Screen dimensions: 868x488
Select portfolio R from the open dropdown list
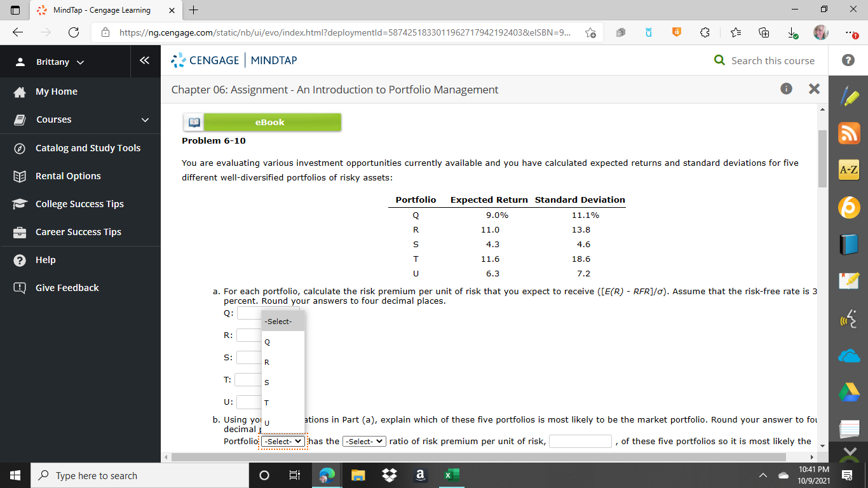[x=266, y=362]
